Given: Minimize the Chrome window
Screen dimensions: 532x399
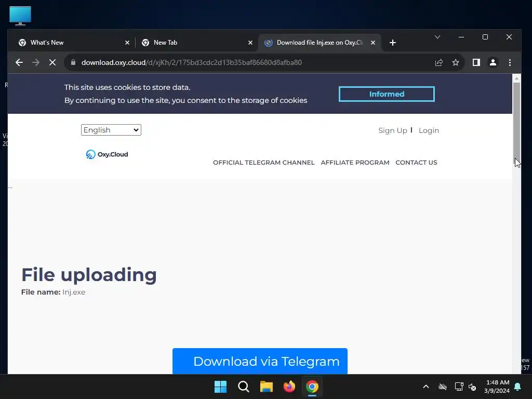Looking at the screenshot, I should 461,37.
